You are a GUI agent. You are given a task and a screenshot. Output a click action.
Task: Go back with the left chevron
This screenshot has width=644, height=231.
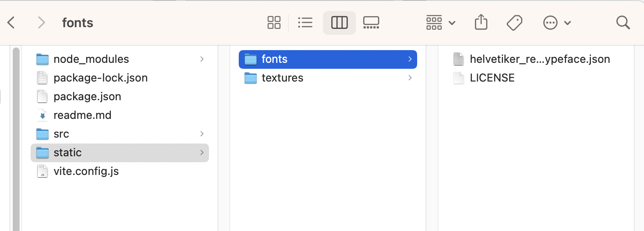click(x=11, y=23)
